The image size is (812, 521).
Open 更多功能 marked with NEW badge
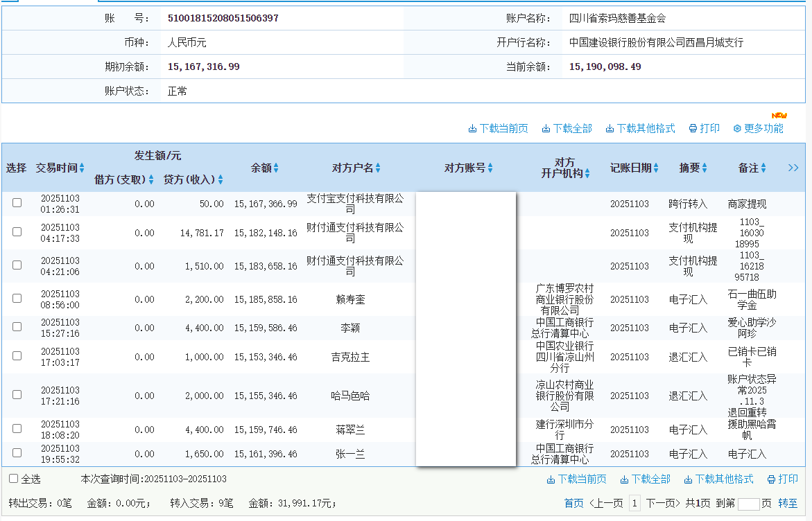pos(759,127)
